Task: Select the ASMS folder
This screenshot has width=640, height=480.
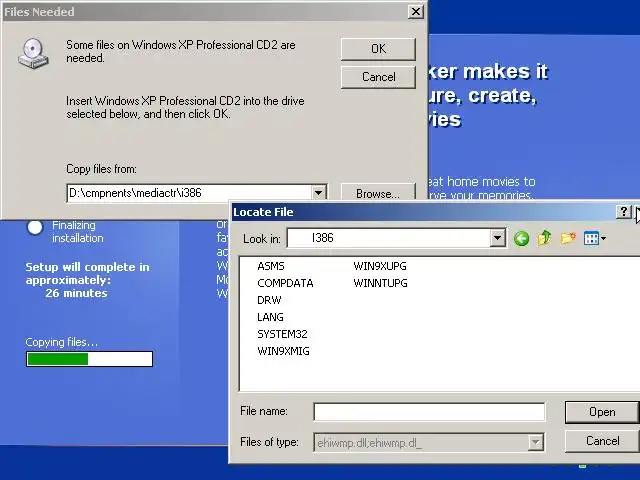Action: point(271,266)
